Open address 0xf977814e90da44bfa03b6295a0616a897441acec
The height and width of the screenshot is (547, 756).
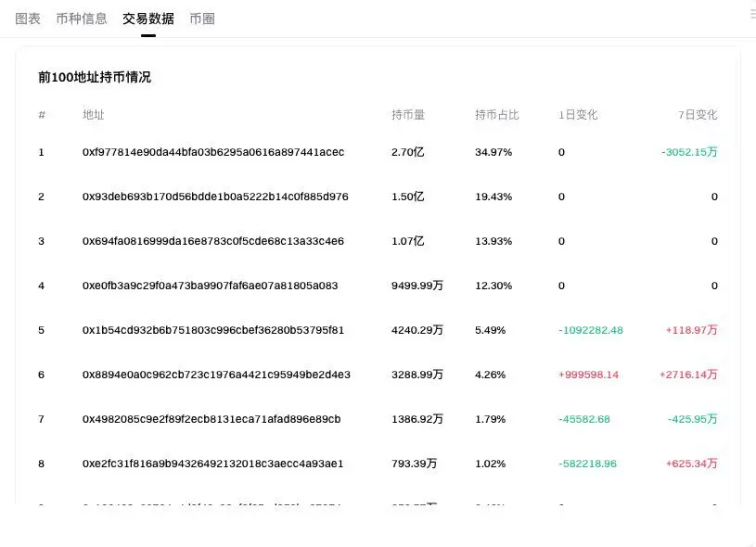tap(213, 152)
